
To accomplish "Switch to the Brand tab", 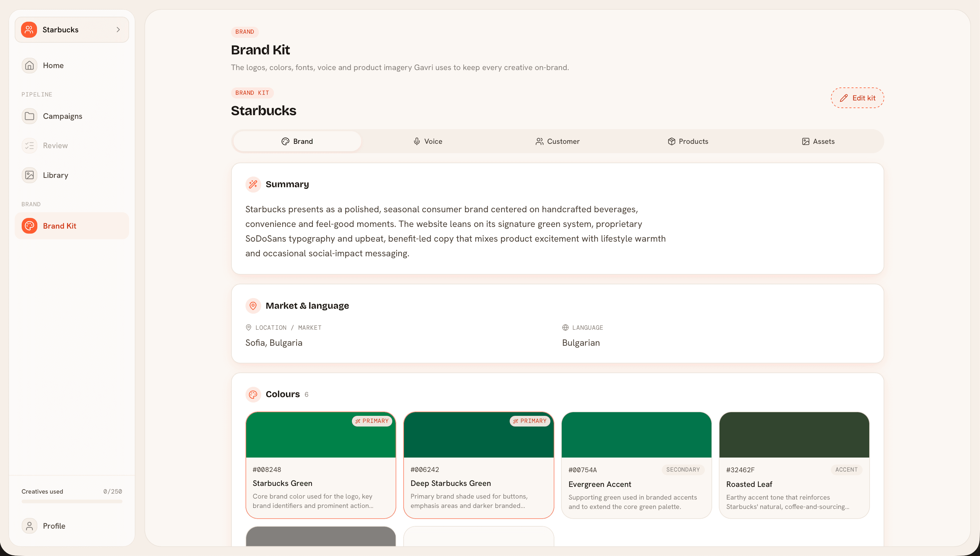I will [297, 141].
